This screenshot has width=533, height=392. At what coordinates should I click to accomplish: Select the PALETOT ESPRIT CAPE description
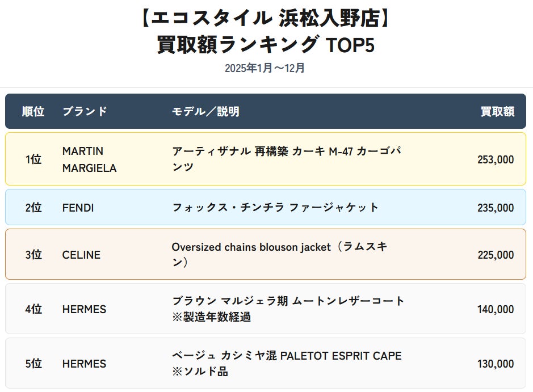(287, 356)
